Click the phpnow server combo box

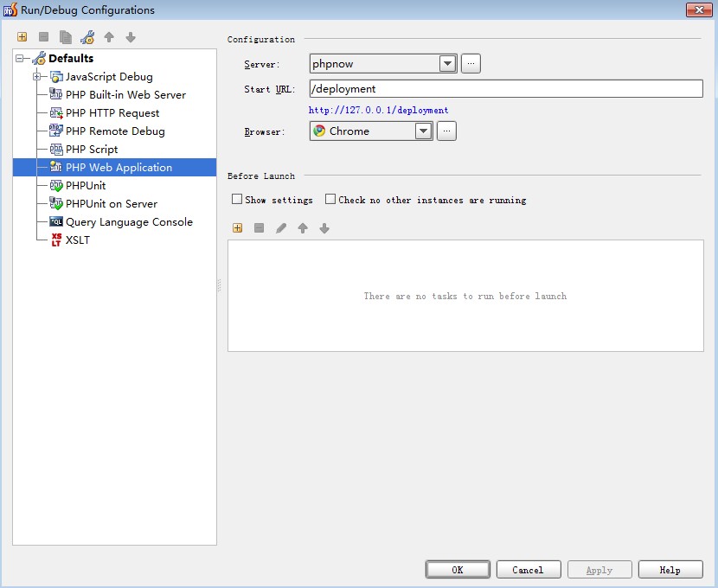pos(383,64)
